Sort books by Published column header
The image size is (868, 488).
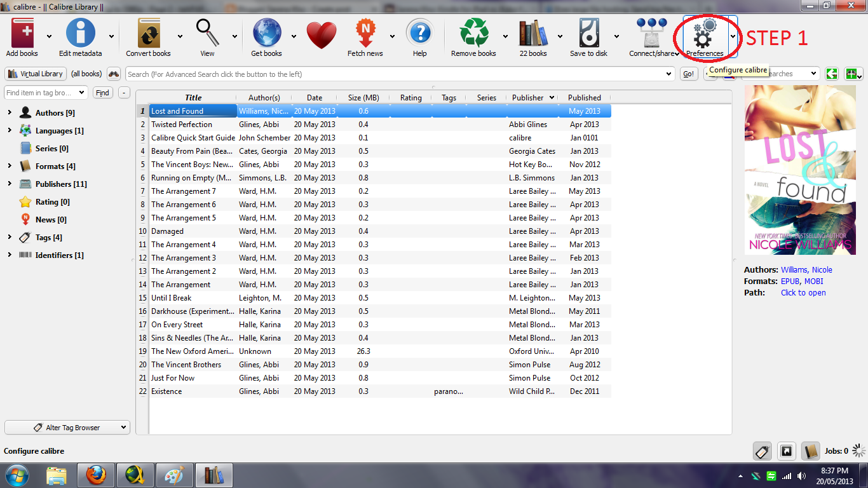[585, 98]
